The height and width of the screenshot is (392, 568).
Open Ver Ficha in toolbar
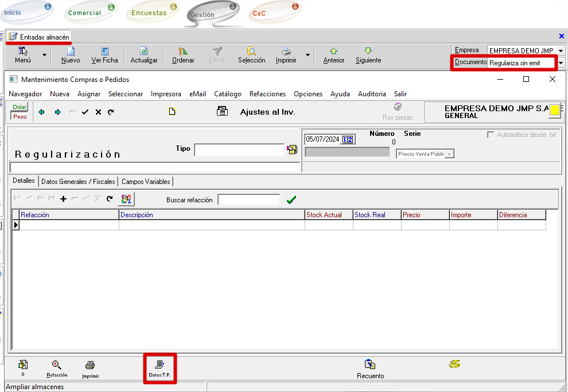104,52
